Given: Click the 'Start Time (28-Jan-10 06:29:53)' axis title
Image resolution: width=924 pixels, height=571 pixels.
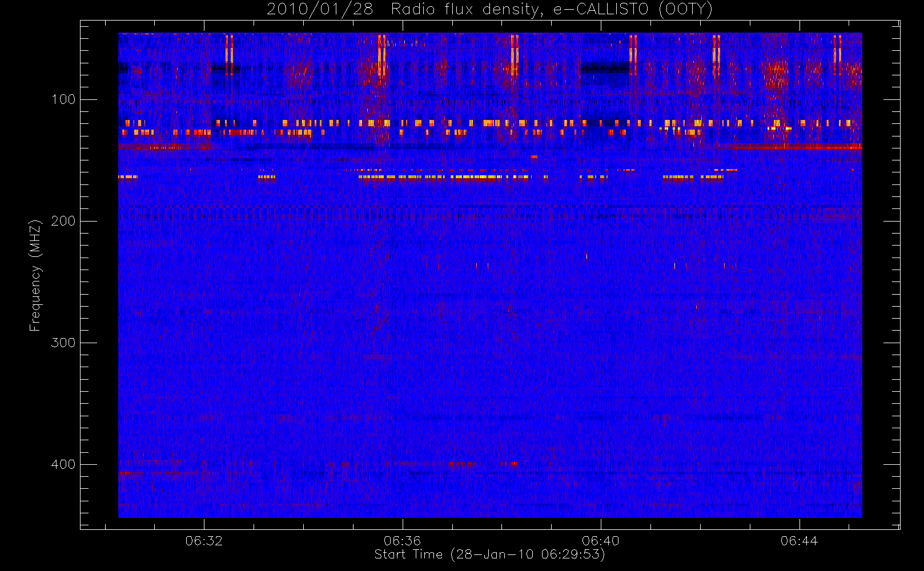Looking at the screenshot, I should click(x=489, y=554).
